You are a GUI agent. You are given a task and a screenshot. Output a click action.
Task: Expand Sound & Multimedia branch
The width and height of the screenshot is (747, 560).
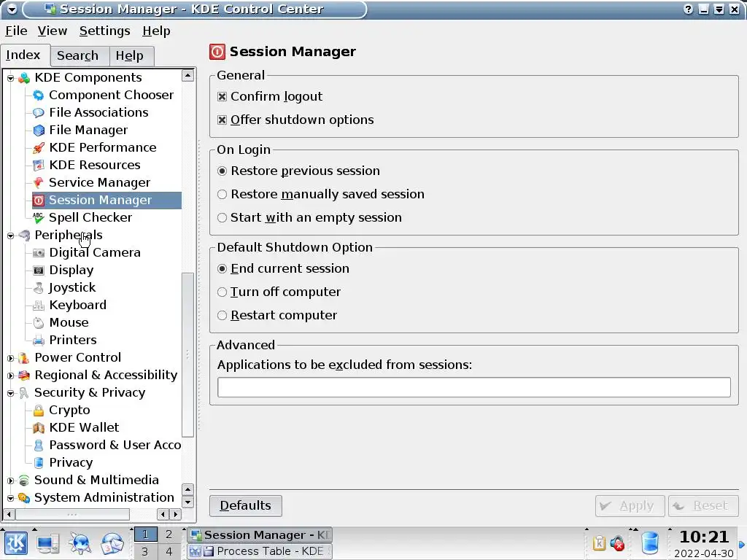10,481
